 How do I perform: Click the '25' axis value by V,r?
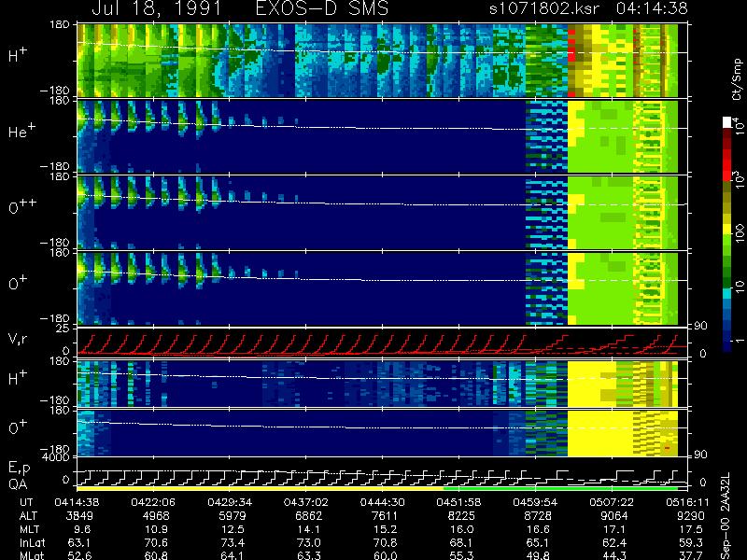(63, 329)
